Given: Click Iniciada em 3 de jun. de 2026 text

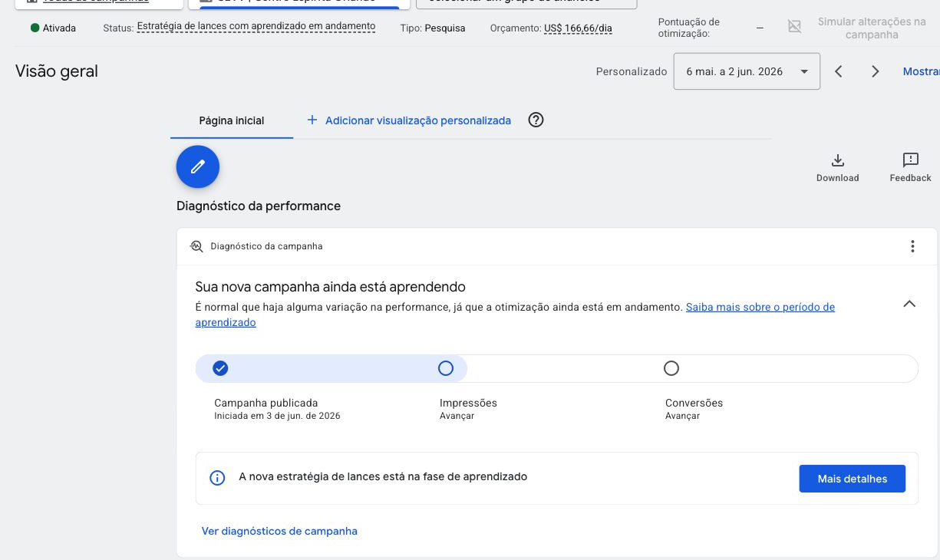Looking at the screenshot, I should pos(277,416).
